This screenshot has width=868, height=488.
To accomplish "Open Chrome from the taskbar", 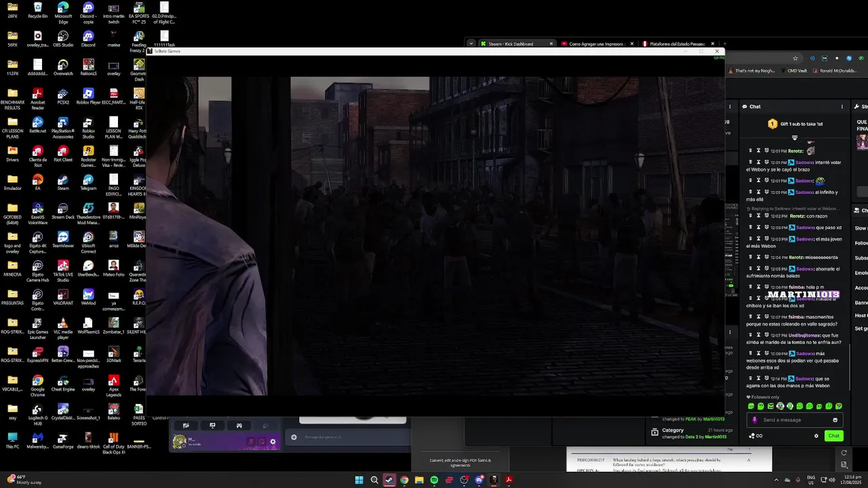I will point(404,480).
